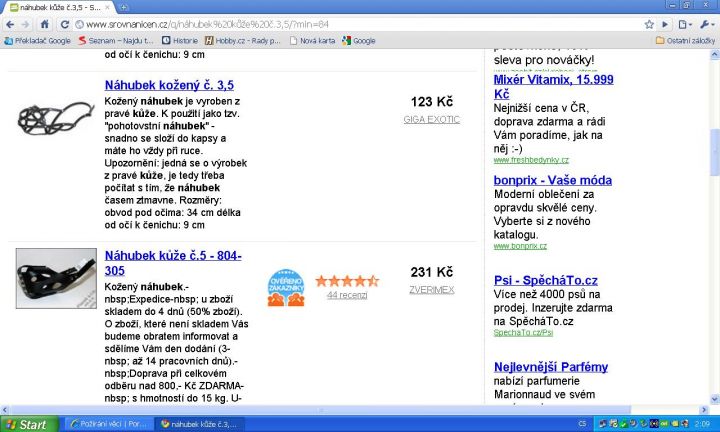Click the browser forward arrow

click(26, 24)
